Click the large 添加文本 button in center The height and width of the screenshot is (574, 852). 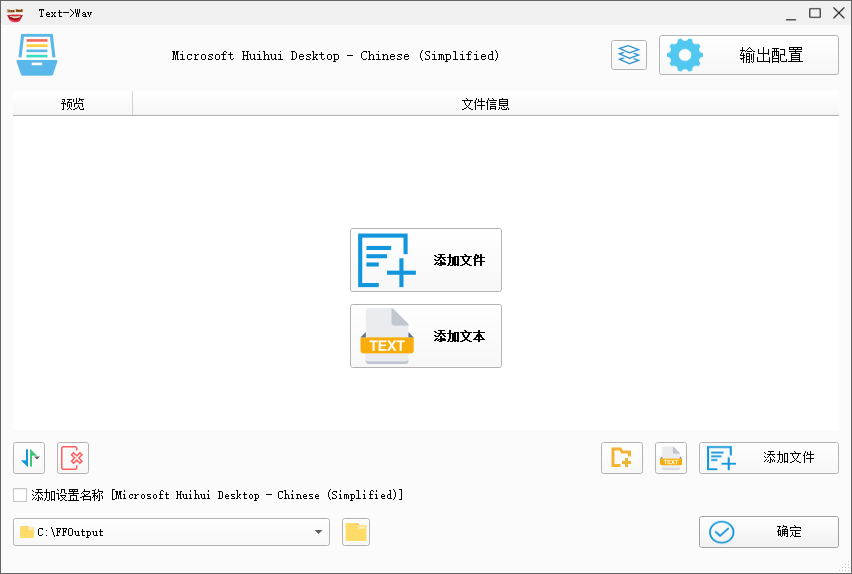(x=426, y=336)
